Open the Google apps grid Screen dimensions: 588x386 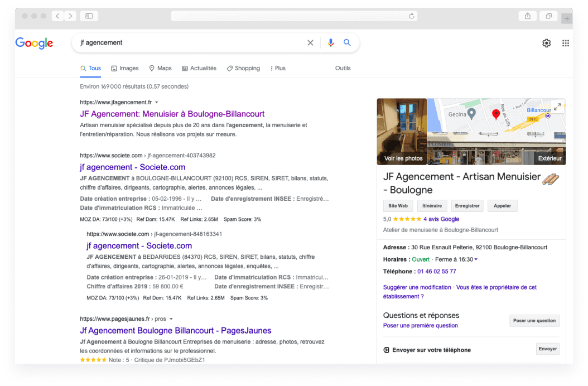566,43
